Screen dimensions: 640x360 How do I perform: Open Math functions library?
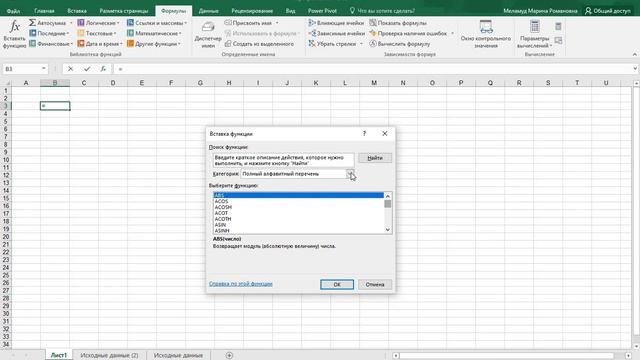click(x=154, y=33)
